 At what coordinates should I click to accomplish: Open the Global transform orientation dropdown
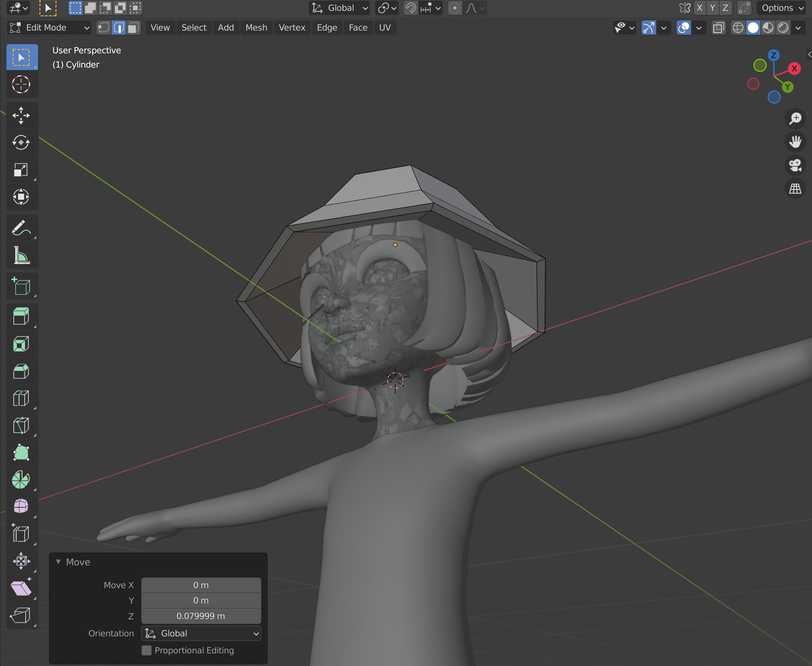pyautogui.click(x=339, y=8)
